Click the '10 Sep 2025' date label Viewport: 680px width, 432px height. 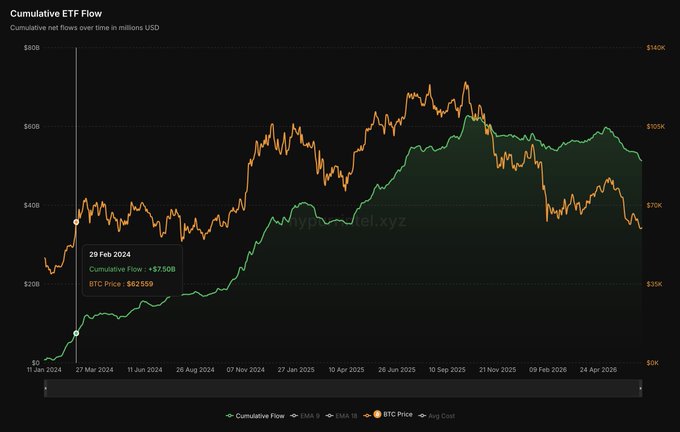click(447, 370)
